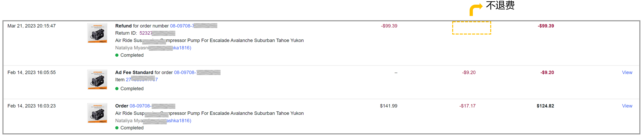Open Ad Fee Standard order number link
This screenshot has width=644, height=138.
197,72
